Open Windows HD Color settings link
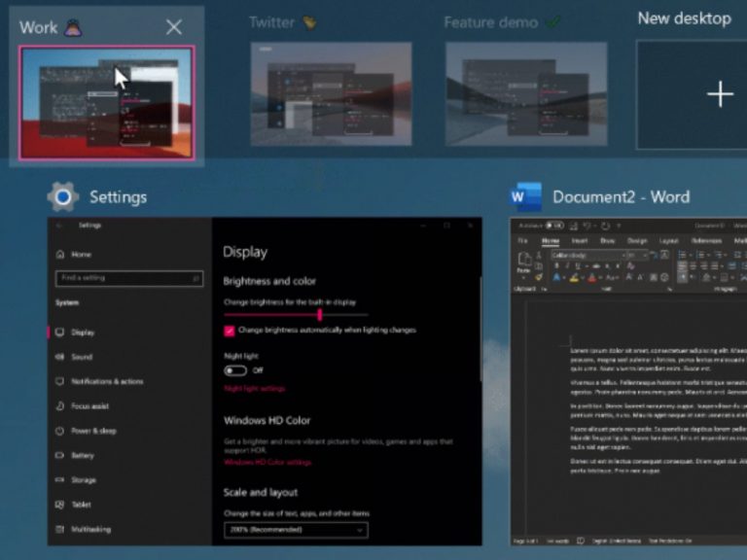Image resolution: width=747 pixels, height=560 pixels. click(x=267, y=463)
